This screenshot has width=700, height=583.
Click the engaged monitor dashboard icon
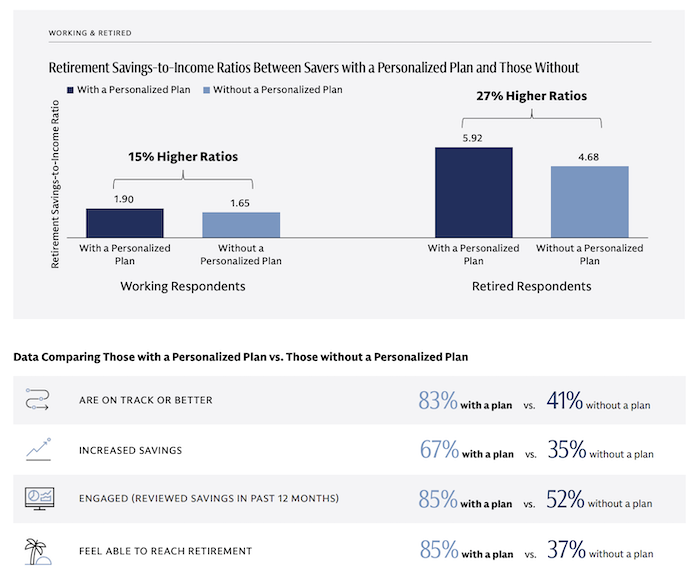36,499
